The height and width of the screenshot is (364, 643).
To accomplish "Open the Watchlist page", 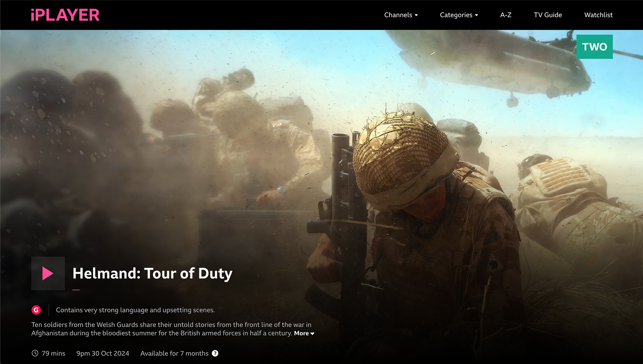I will (598, 15).
